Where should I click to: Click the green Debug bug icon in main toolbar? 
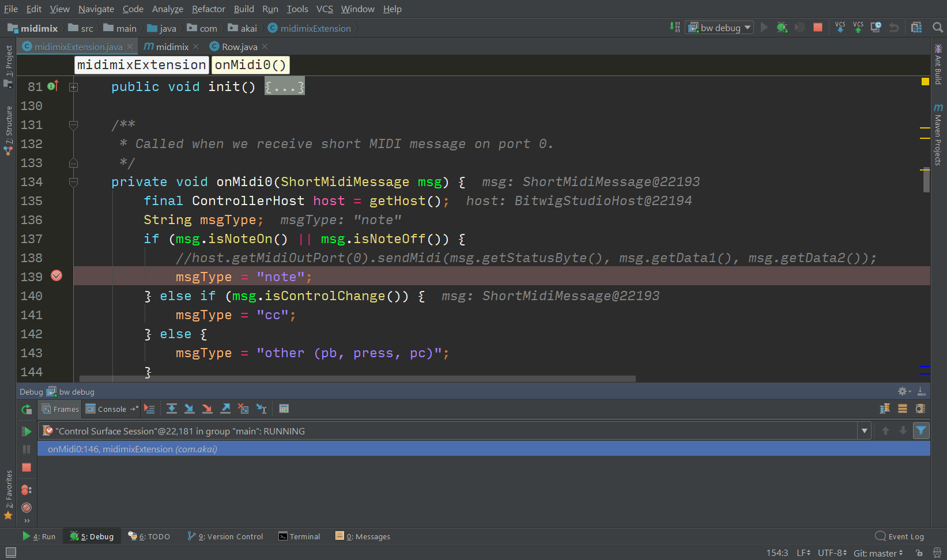pos(782,27)
